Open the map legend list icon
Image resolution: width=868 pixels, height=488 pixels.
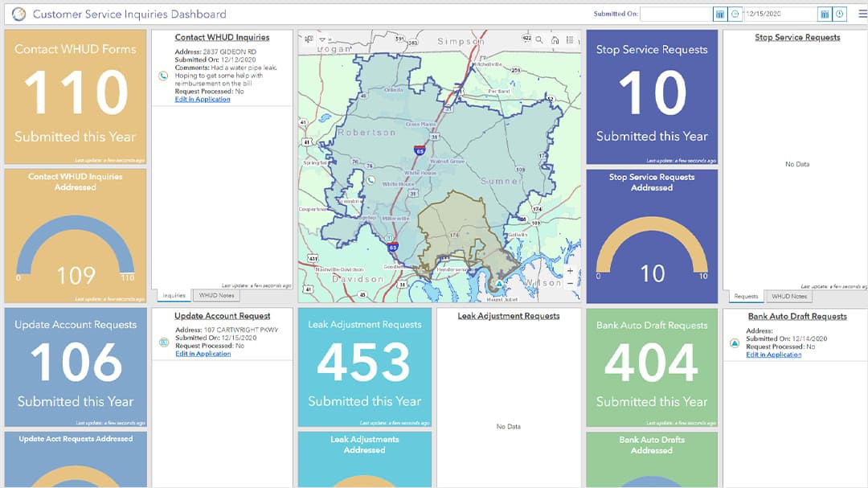(570, 40)
